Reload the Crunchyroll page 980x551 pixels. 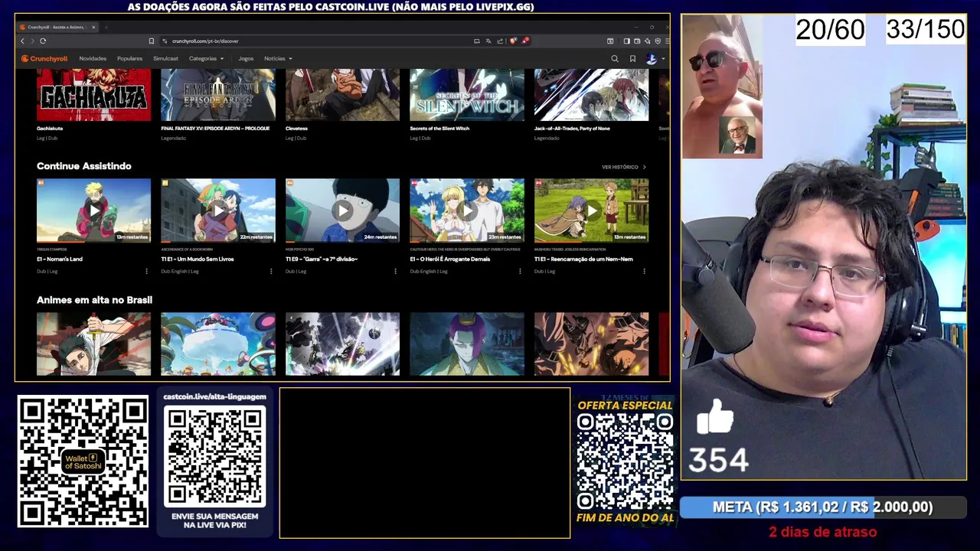click(43, 41)
